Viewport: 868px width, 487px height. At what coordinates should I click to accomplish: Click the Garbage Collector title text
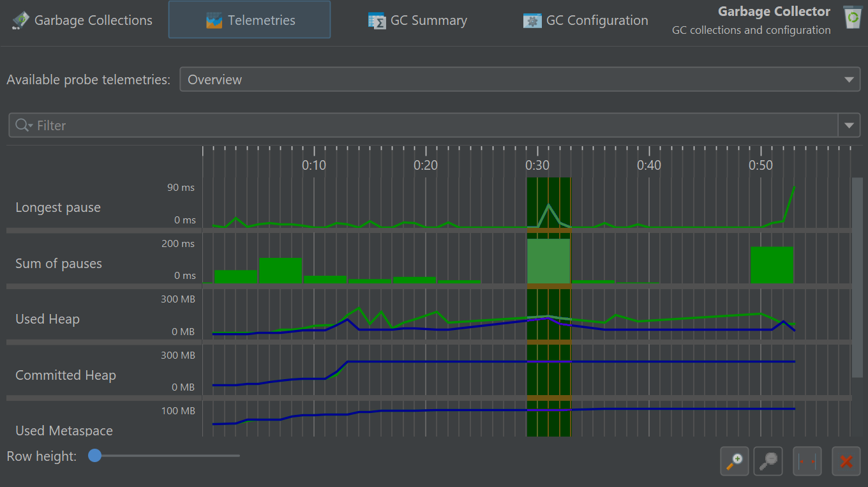[774, 11]
